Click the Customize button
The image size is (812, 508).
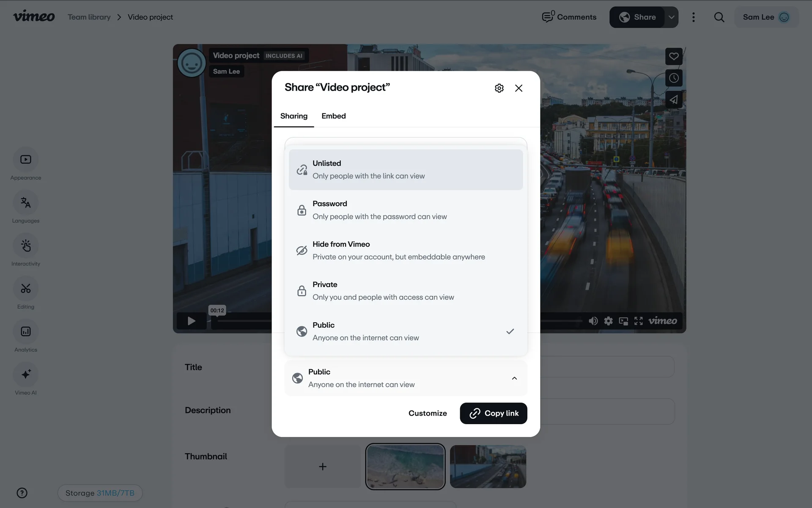427,413
